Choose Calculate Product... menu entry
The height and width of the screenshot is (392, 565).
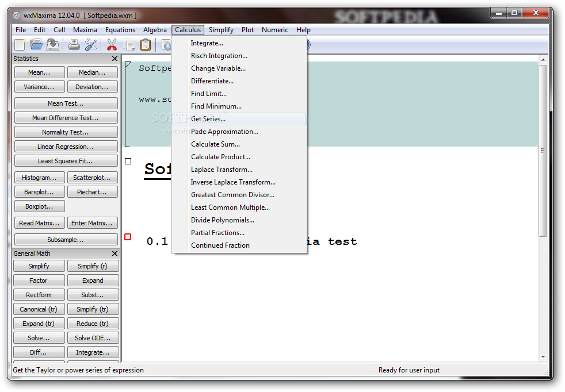click(x=239, y=157)
